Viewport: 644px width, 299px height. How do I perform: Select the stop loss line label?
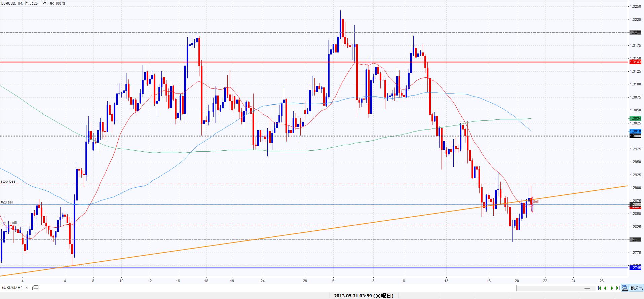[x=8, y=182]
